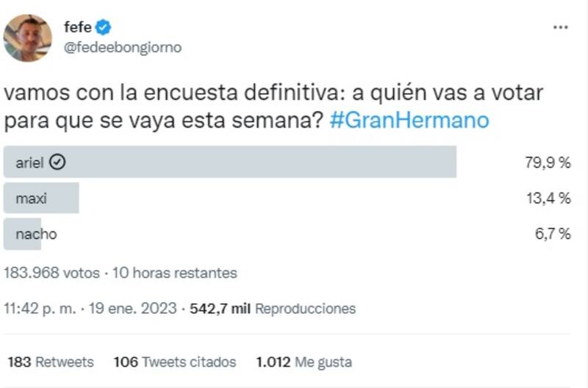This screenshot has width=588, height=388.
Task: Click the blue verified badge
Action: pyautogui.click(x=104, y=28)
